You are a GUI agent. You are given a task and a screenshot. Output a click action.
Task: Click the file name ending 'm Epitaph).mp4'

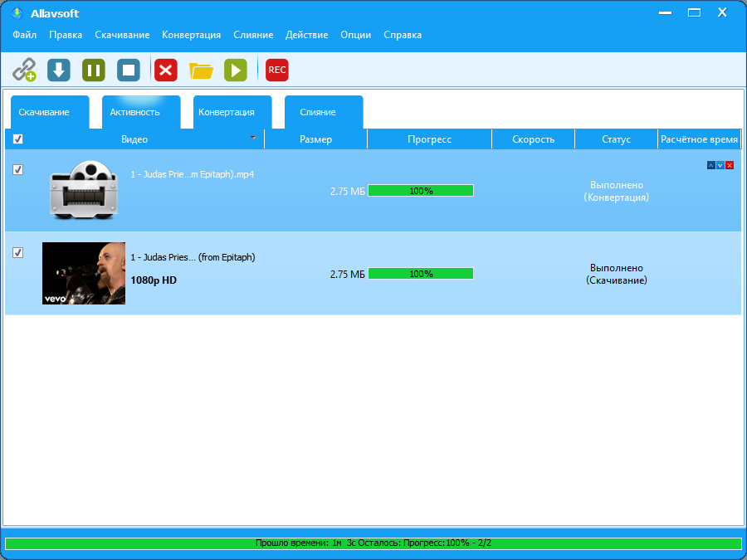point(193,174)
